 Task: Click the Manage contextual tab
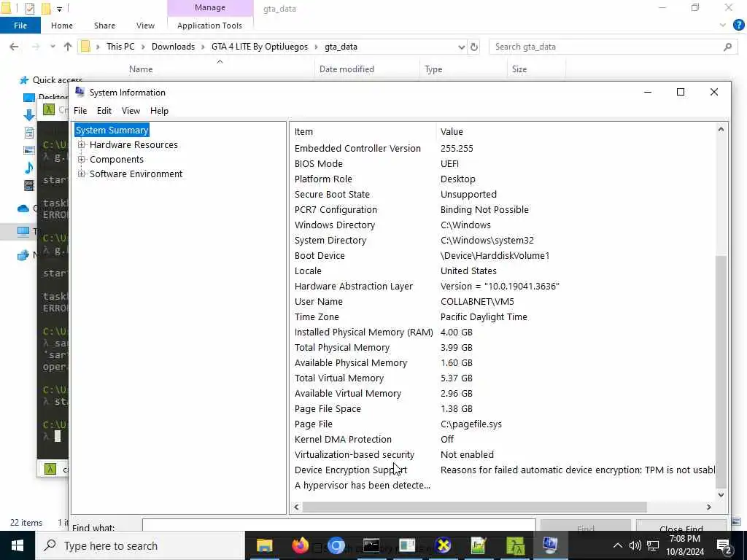point(209,7)
